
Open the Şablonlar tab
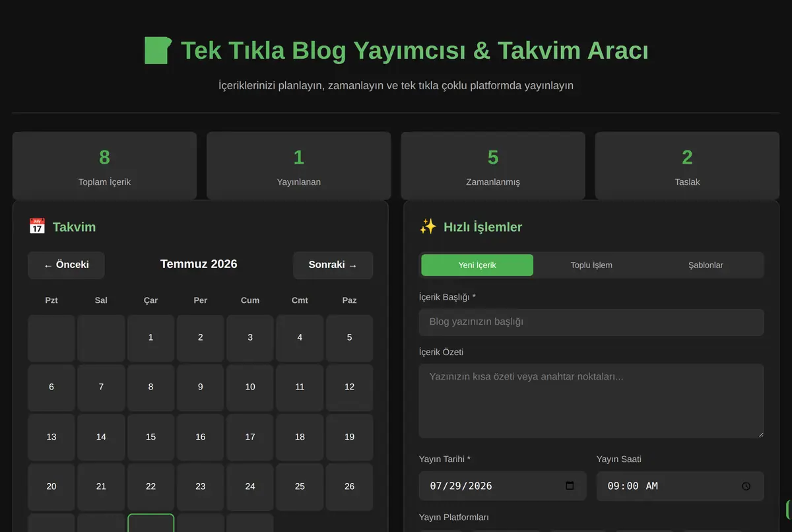[706, 265]
